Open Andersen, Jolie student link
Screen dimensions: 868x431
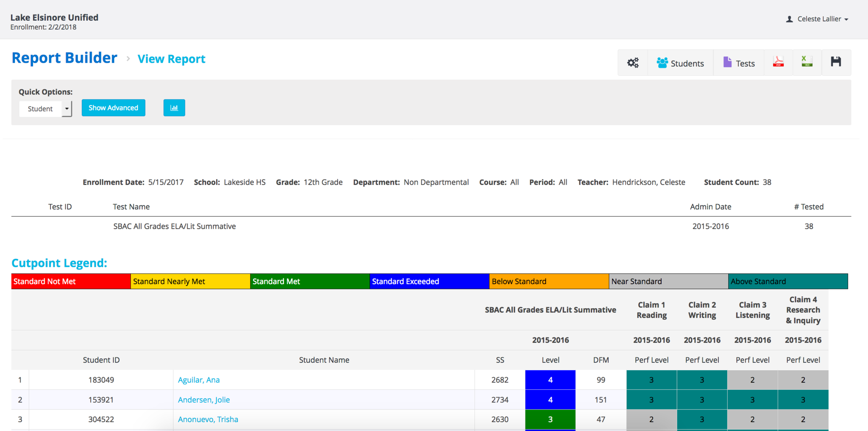pos(204,400)
